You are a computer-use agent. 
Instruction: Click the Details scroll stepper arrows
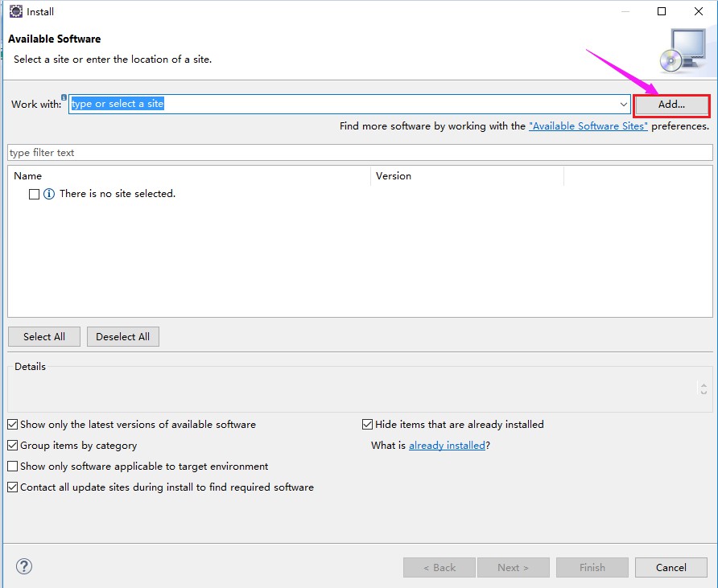[704, 389]
